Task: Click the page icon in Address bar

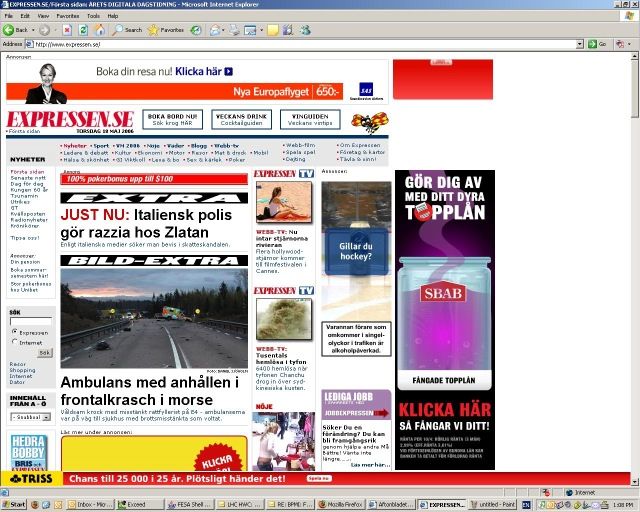Action: click(29, 44)
